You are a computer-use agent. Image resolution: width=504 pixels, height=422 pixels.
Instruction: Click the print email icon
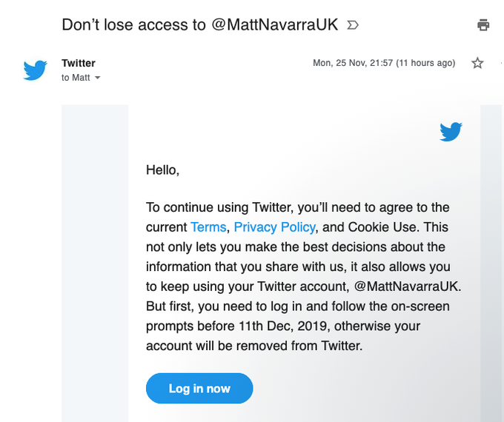coord(483,24)
